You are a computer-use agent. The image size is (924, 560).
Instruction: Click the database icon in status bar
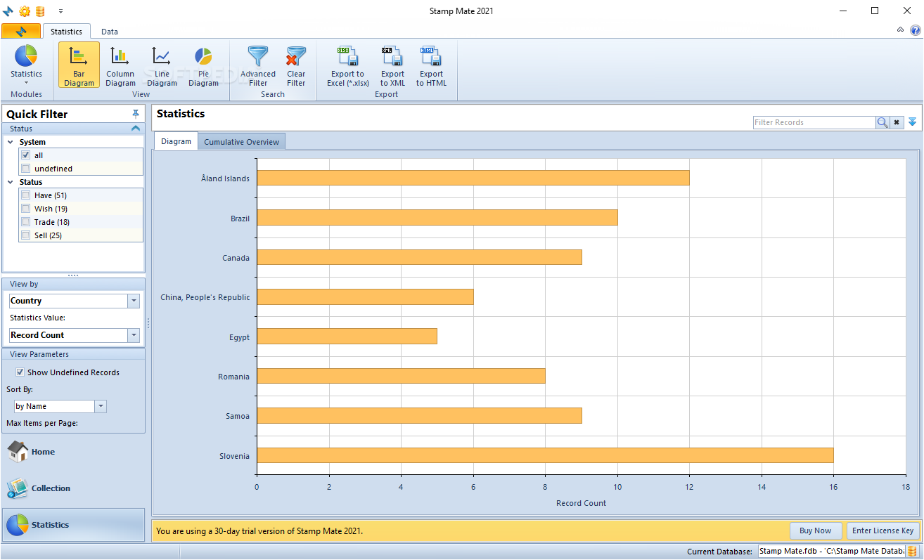click(x=912, y=552)
